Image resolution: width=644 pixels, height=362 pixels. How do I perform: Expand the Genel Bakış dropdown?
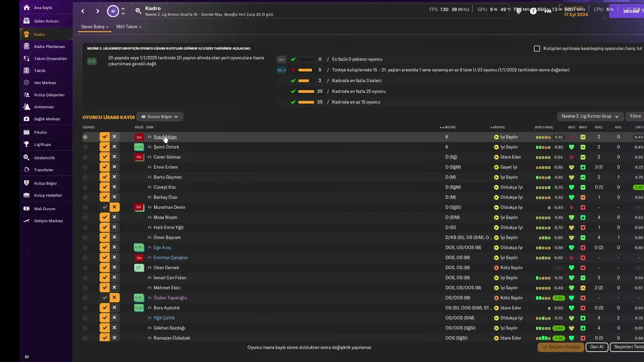95,27
